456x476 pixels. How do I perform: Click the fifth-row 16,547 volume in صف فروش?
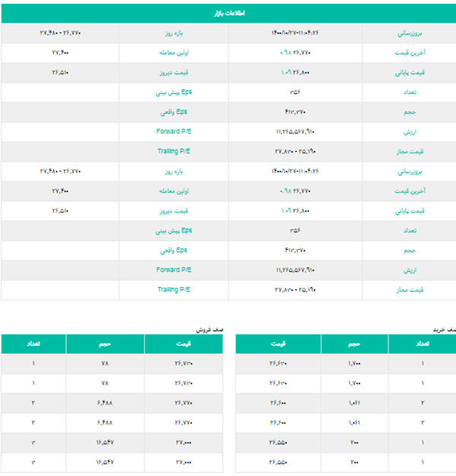(105, 443)
